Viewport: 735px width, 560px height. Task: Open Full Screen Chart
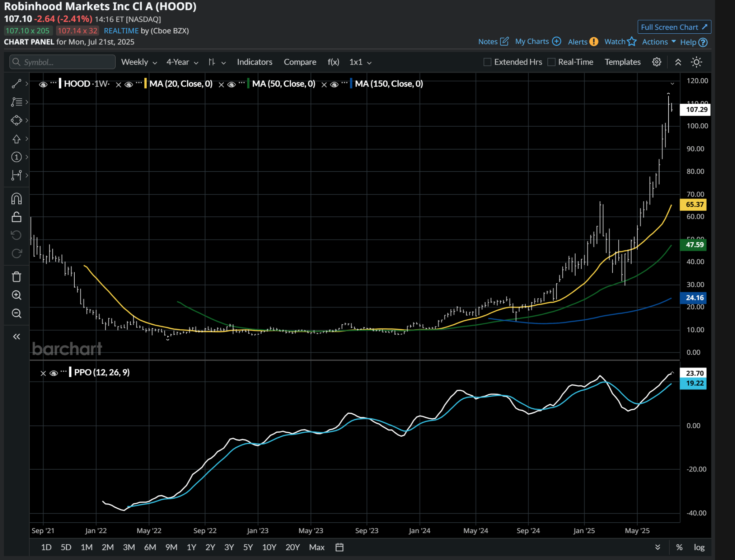tap(674, 27)
